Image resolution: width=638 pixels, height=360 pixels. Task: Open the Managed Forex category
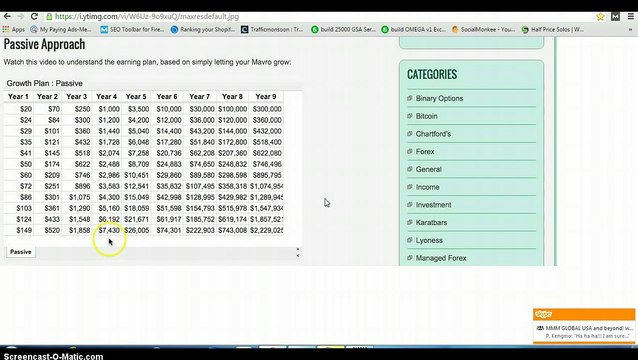click(441, 258)
